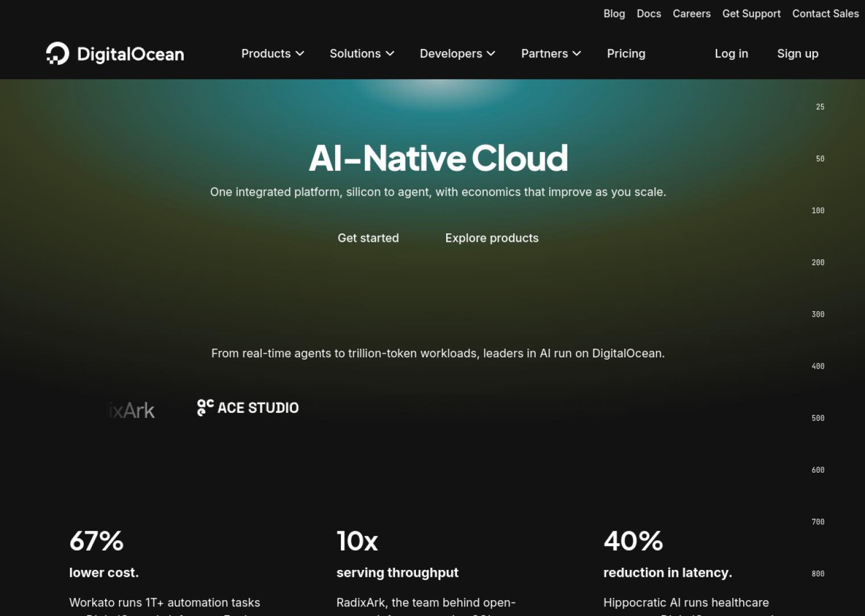This screenshot has height=616, width=865.
Task: Click the 10x statistic
Action: [x=357, y=541]
